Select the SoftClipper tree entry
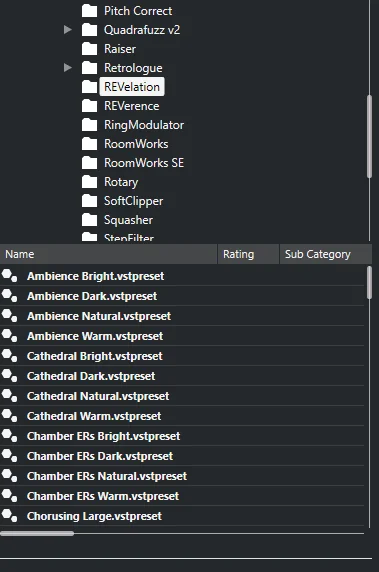This screenshot has width=379, height=572. click(134, 201)
